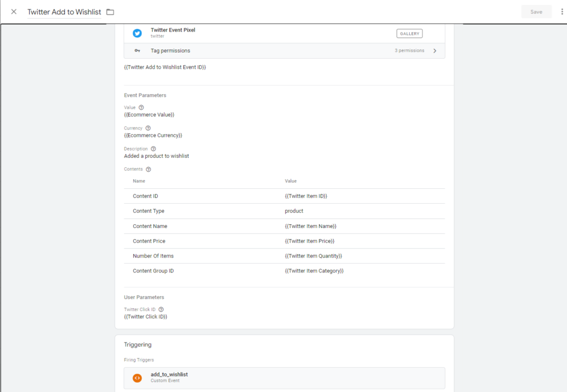This screenshot has width=567, height=392.
Task: Click the GALLERY badge button
Action: tap(409, 34)
